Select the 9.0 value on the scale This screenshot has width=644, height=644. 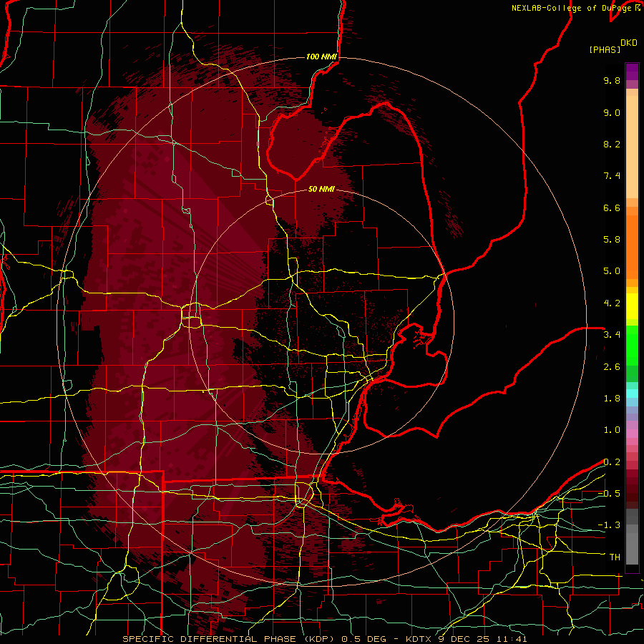point(612,112)
